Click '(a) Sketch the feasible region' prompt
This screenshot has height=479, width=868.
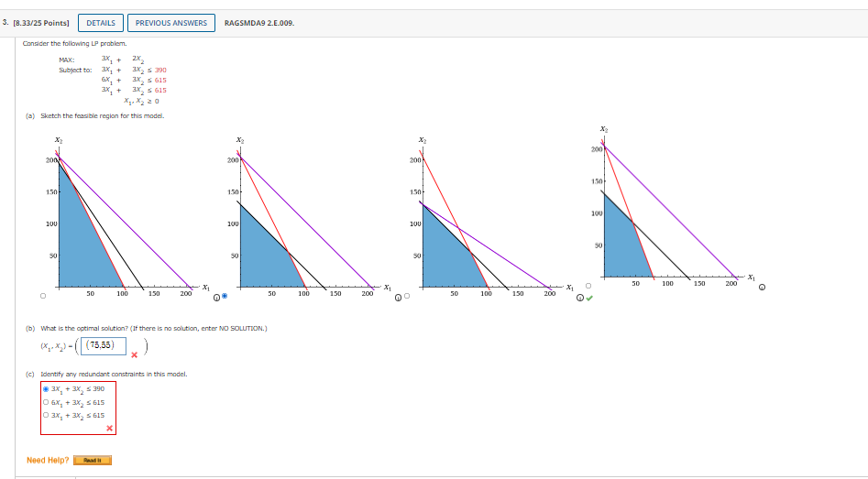(x=94, y=116)
